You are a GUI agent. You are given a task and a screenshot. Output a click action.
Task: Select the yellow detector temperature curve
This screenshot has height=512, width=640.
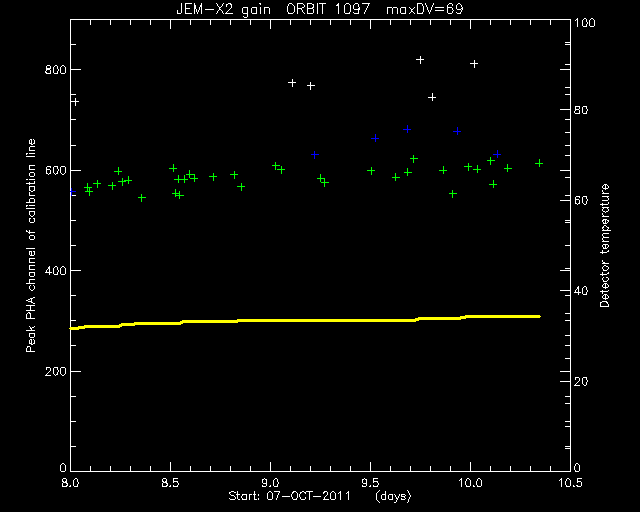click(305, 321)
